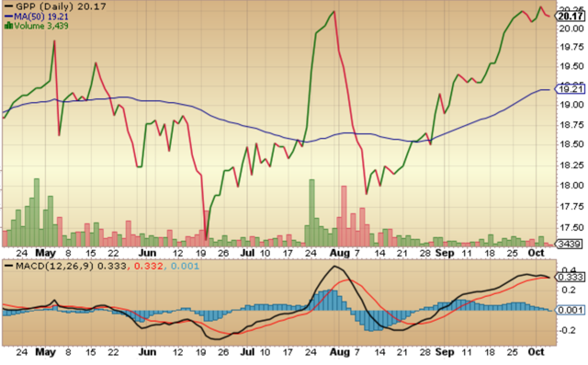Click the -0.2 MACD axis label
Image resolution: width=588 pixels, height=365 pixels.
[568, 330]
